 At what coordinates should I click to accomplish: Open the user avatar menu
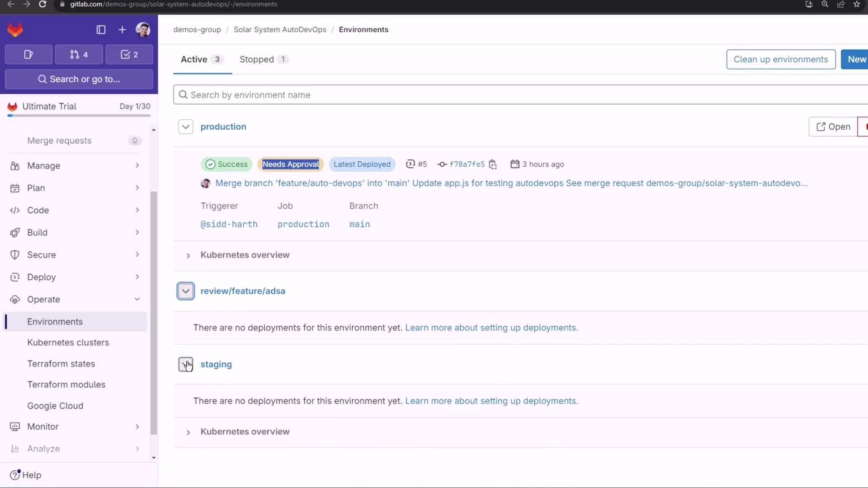(143, 30)
